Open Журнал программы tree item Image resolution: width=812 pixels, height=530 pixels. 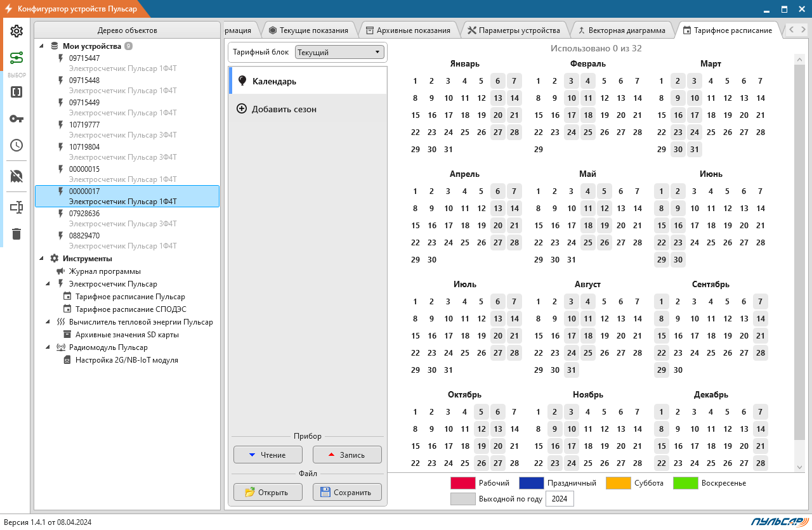pyautogui.click(x=105, y=271)
